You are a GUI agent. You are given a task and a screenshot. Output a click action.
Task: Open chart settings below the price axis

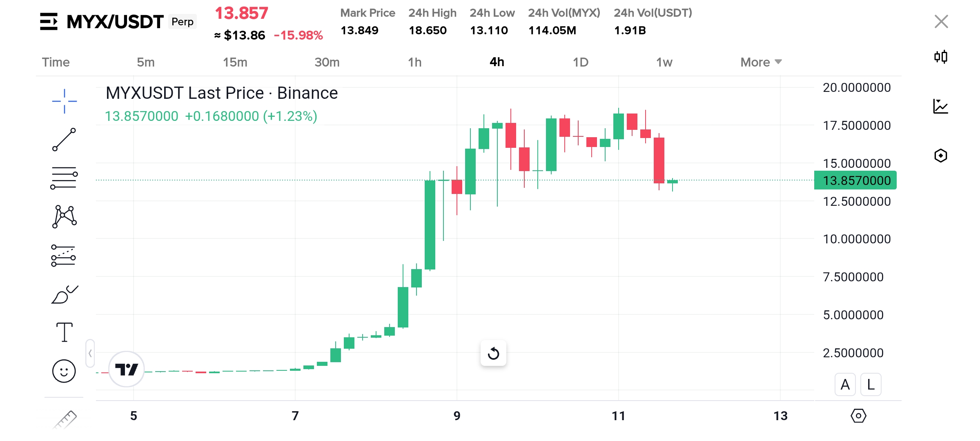[x=858, y=416]
